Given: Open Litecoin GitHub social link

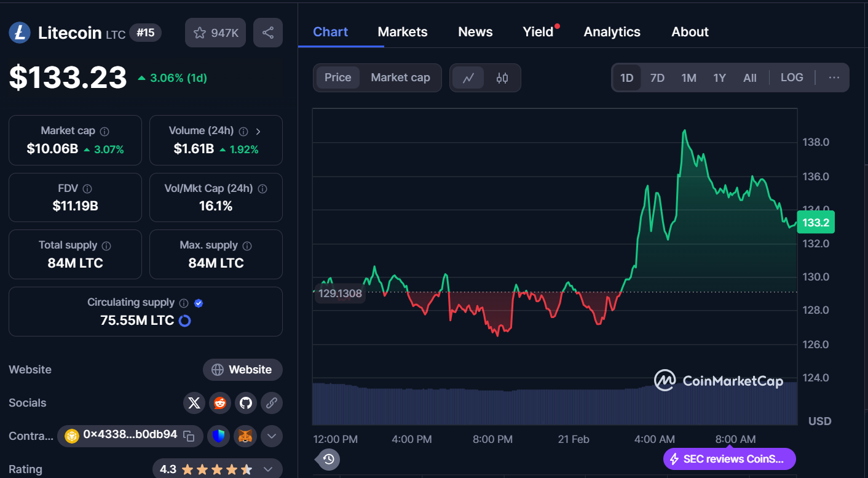Looking at the screenshot, I should [246, 403].
